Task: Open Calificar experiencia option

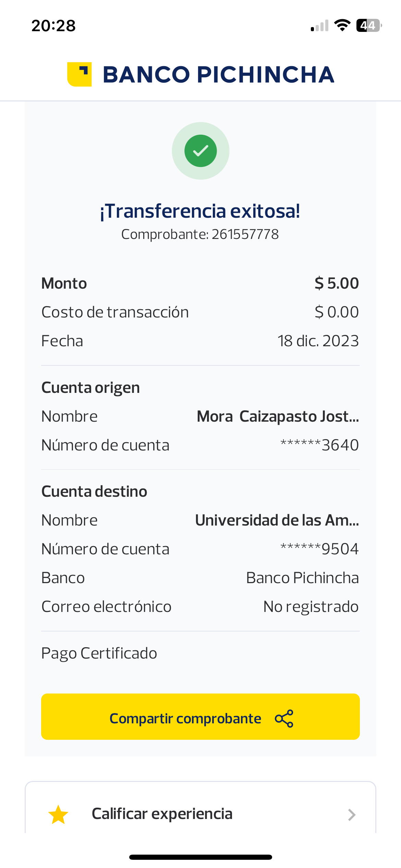Action: (162, 814)
